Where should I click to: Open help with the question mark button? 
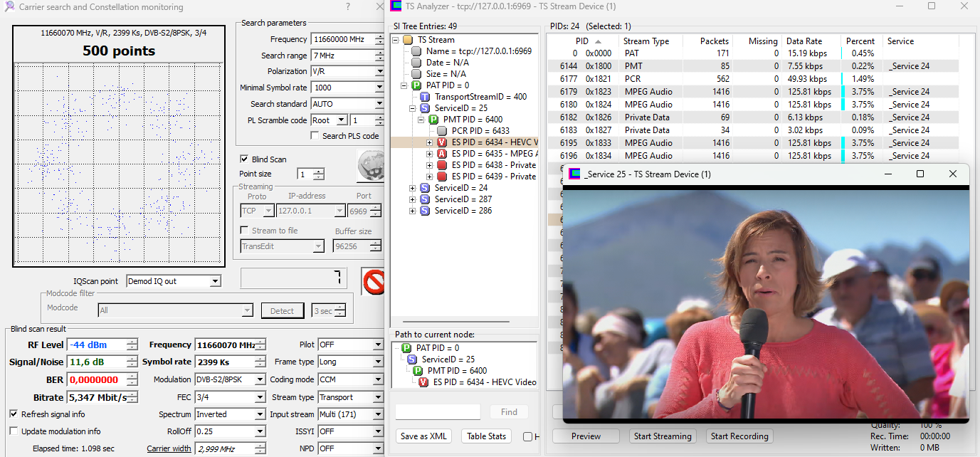(347, 7)
